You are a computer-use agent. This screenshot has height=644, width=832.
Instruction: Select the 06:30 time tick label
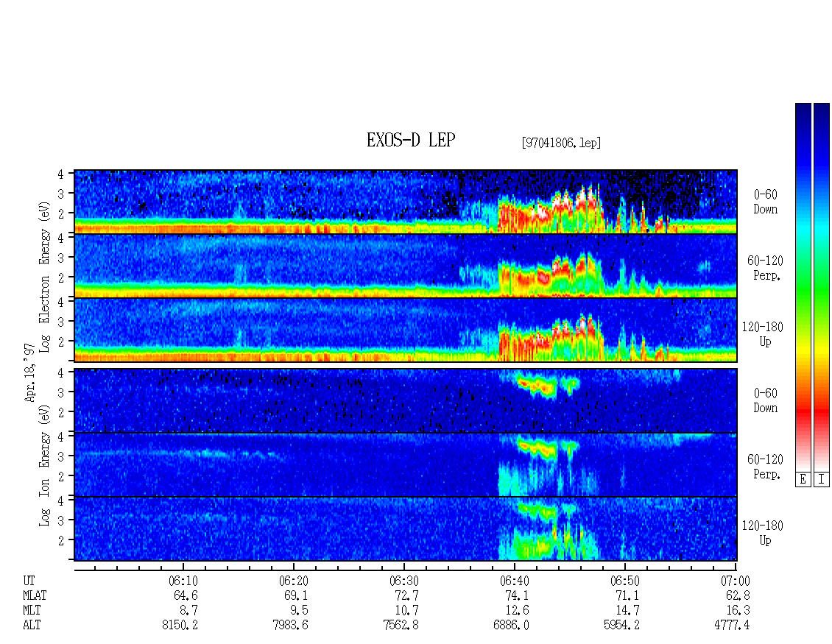403,581
